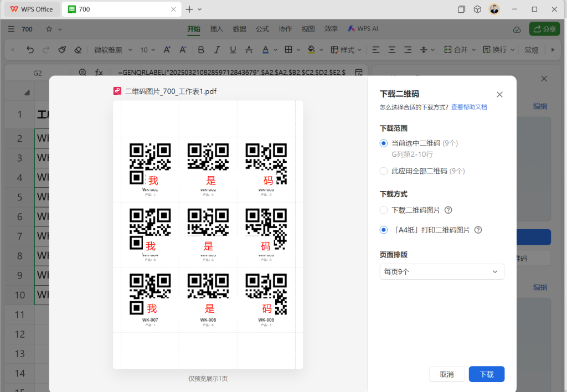This screenshot has width=567, height=392.
Task: Select 此应用全部二维码 radio option
Action: [x=384, y=171]
